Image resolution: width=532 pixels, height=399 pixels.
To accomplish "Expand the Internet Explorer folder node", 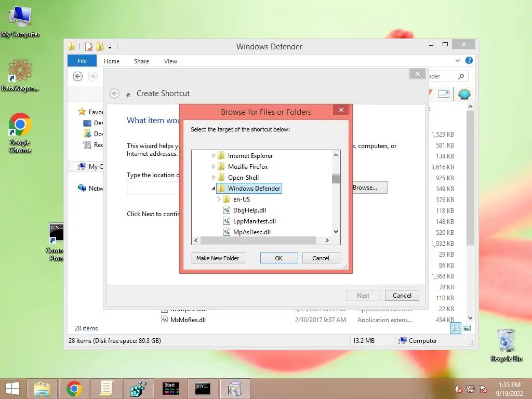I will (x=214, y=156).
